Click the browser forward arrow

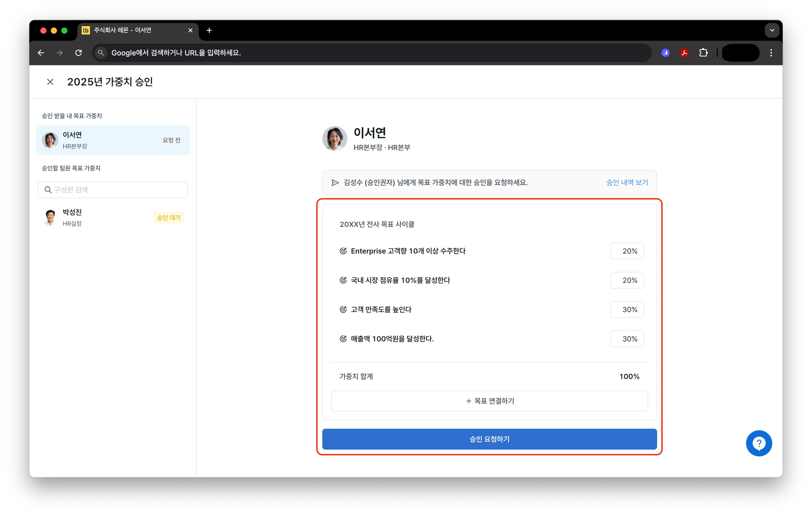click(x=60, y=53)
